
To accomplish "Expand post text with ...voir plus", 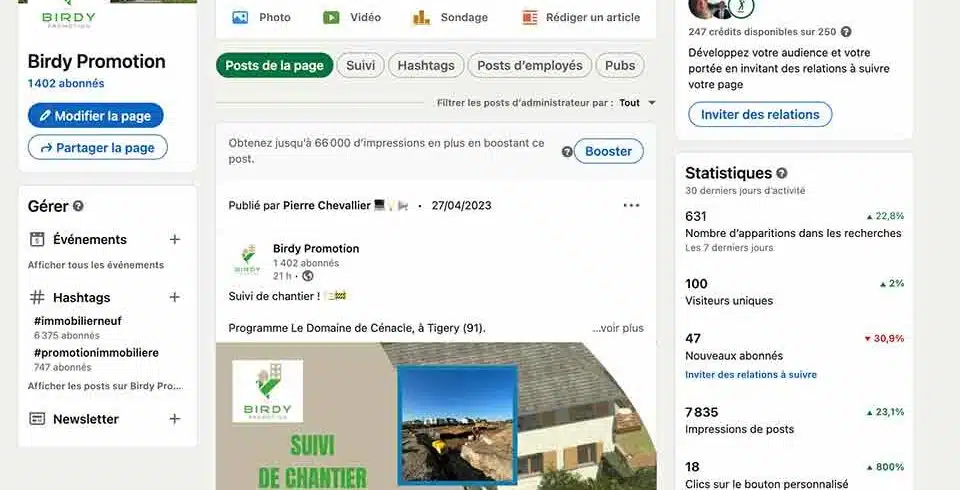I will [x=618, y=328].
